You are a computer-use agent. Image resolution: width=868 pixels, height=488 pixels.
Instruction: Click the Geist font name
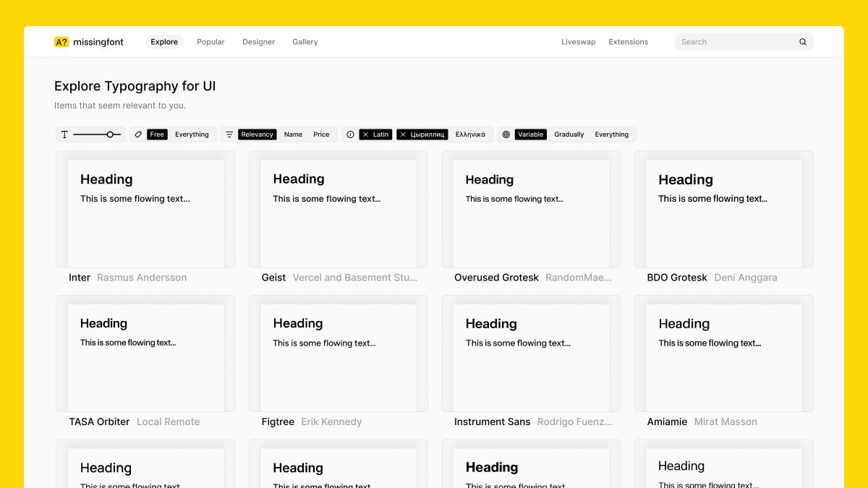click(x=273, y=278)
